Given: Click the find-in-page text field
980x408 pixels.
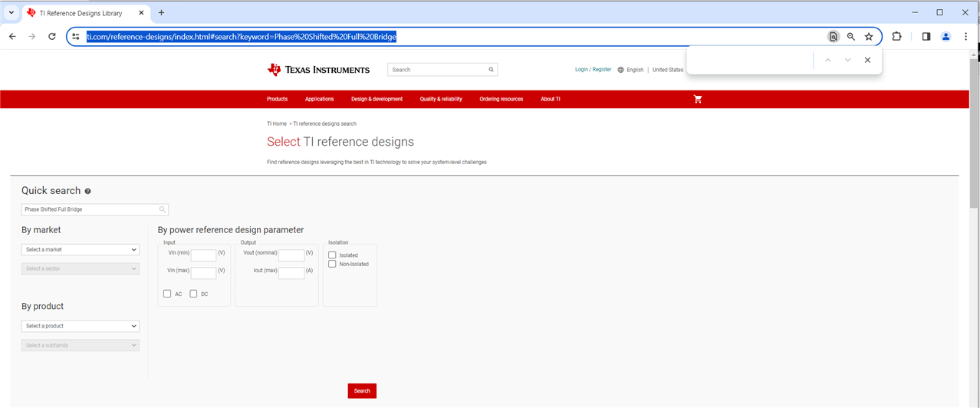Looking at the screenshot, I should (751, 60).
